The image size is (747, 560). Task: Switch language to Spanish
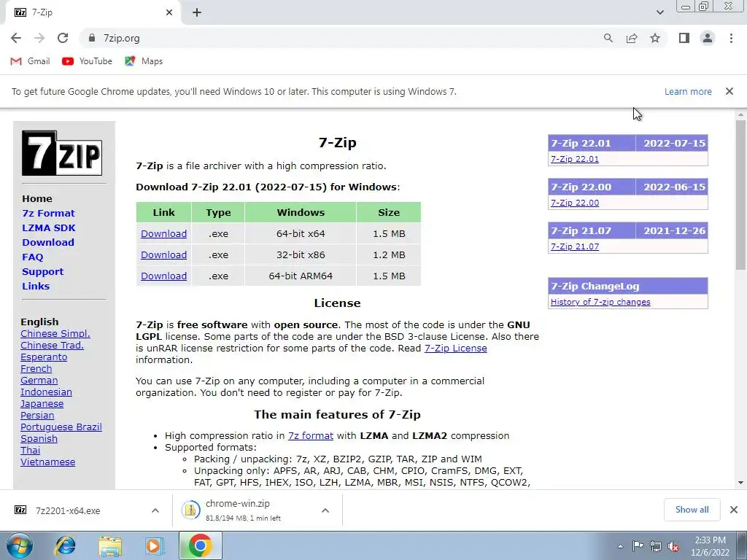pos(39,438)
